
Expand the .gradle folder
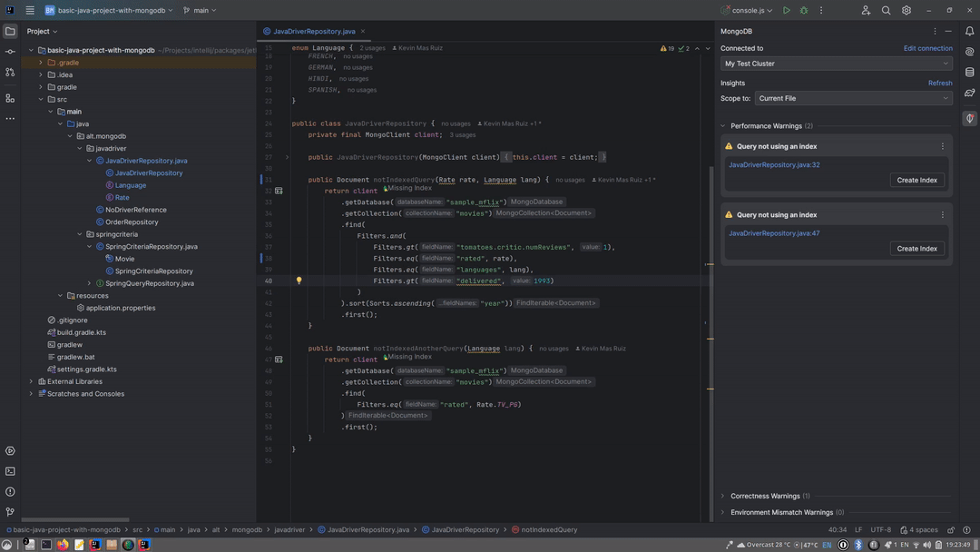pyautogui.click(x=41, y=63)
